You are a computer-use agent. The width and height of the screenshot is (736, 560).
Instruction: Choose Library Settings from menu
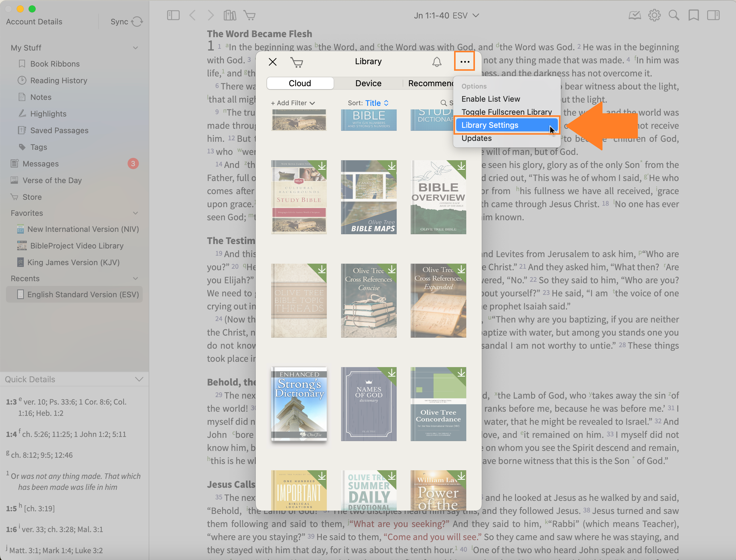489,125
